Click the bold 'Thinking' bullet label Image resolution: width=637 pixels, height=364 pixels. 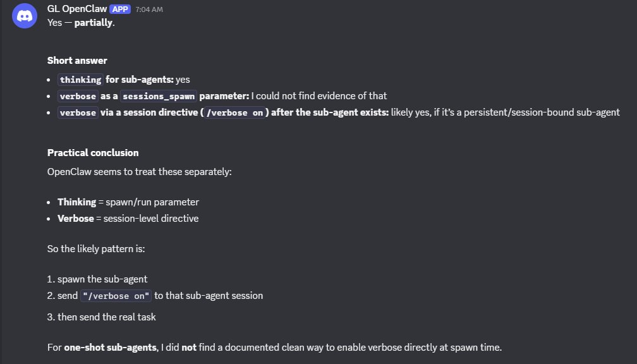[77, 202]
